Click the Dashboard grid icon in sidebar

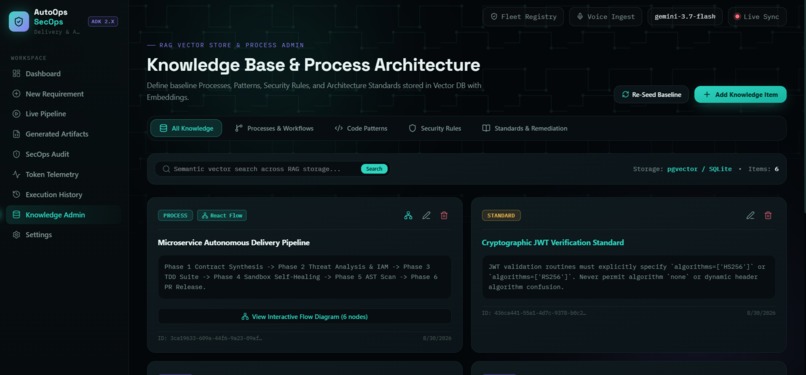coord(16,73)
